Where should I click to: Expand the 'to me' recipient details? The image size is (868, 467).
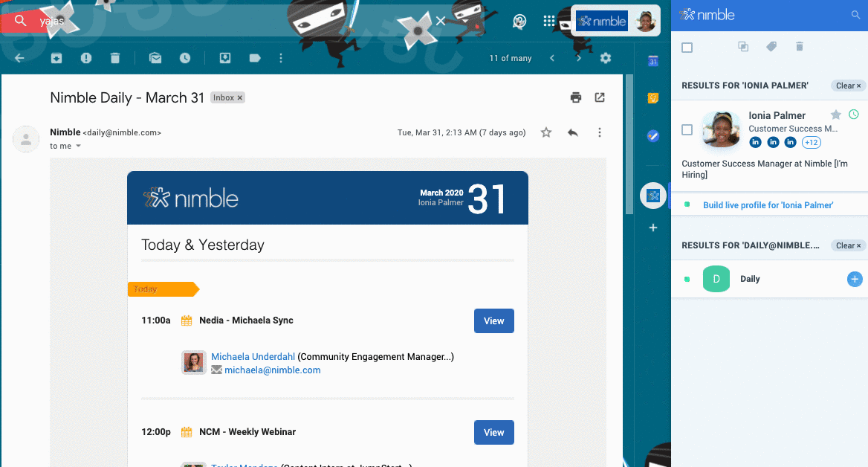click(79, 146)
